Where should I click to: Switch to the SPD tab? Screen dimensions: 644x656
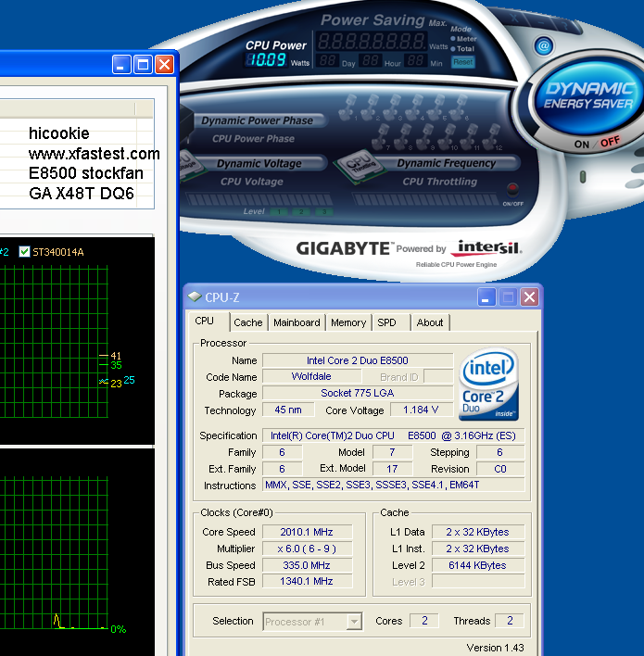[x=386, y=322]
